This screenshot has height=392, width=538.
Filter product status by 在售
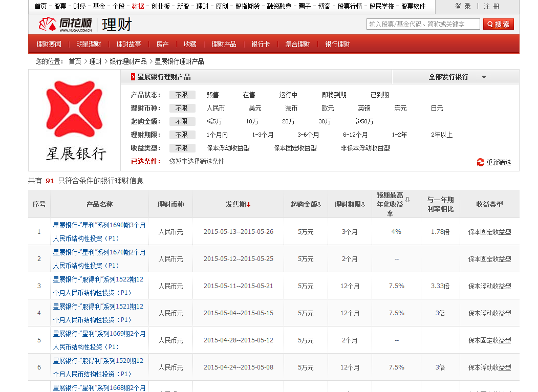(x=249, y=95)
